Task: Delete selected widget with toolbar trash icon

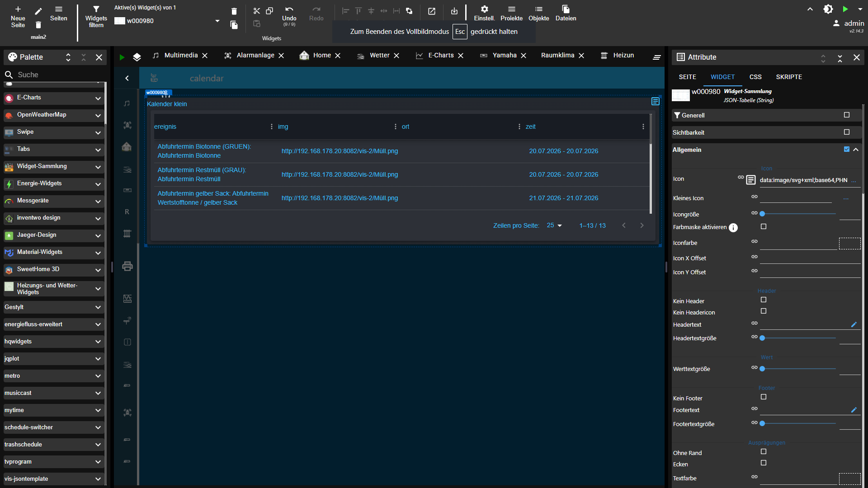Action: 234,11
